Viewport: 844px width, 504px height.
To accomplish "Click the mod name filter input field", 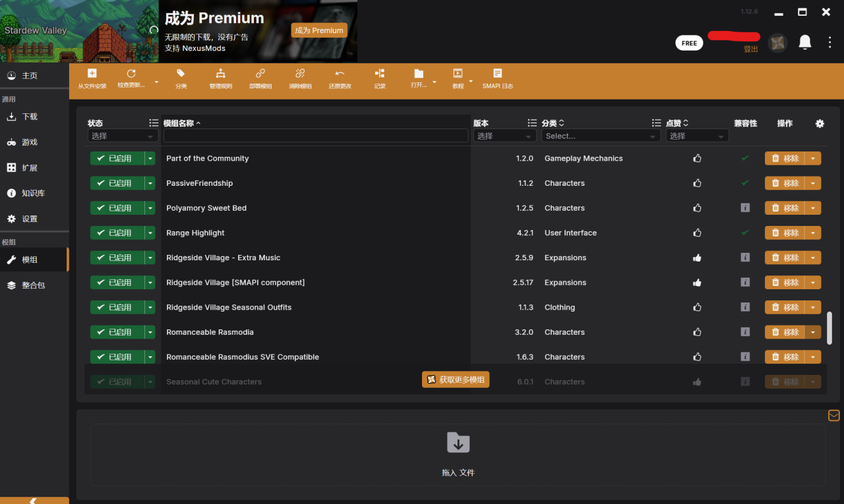I will coord(316,136).
